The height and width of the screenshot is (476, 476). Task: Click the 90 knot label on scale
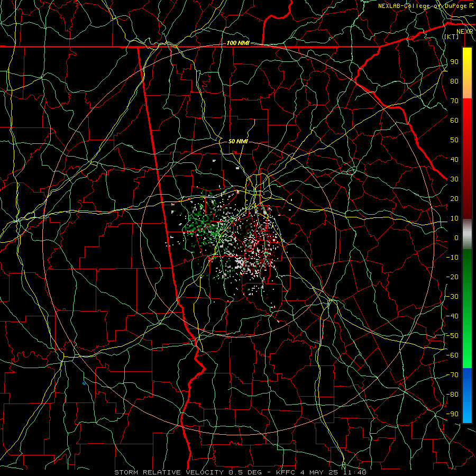click(x=454, y=62)
